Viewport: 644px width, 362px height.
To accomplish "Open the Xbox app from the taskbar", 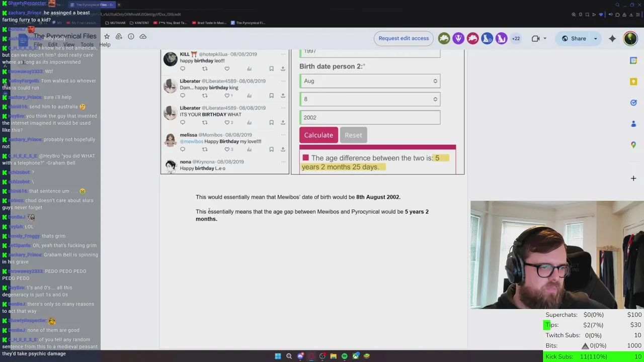I will tap(356, 356).
